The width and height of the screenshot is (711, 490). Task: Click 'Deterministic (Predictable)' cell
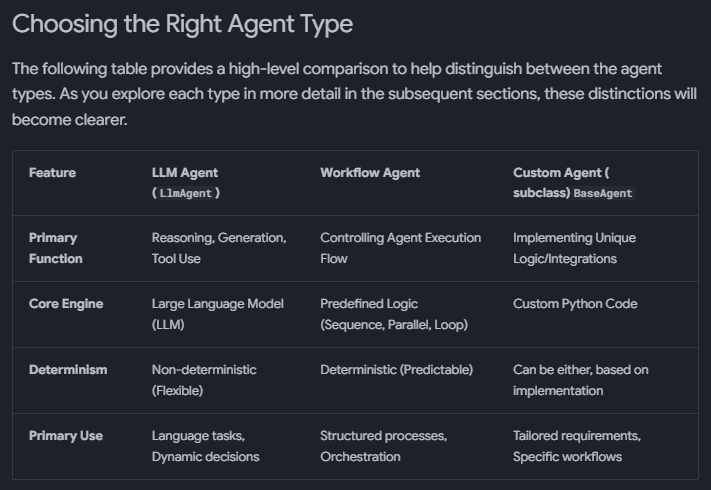[396, 370]
